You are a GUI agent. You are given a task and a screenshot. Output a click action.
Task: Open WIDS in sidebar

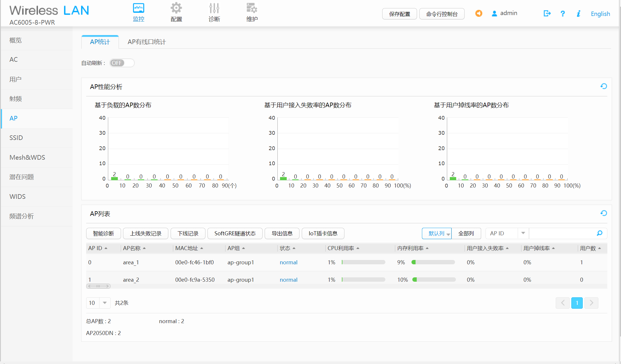(37, 197)
